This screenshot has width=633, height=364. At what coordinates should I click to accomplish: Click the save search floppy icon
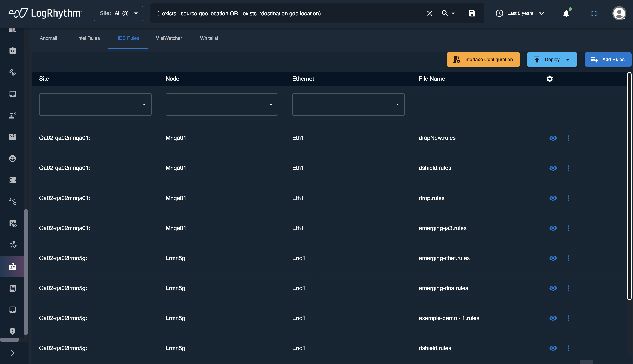pyautogui.click(x=472, y=14)
